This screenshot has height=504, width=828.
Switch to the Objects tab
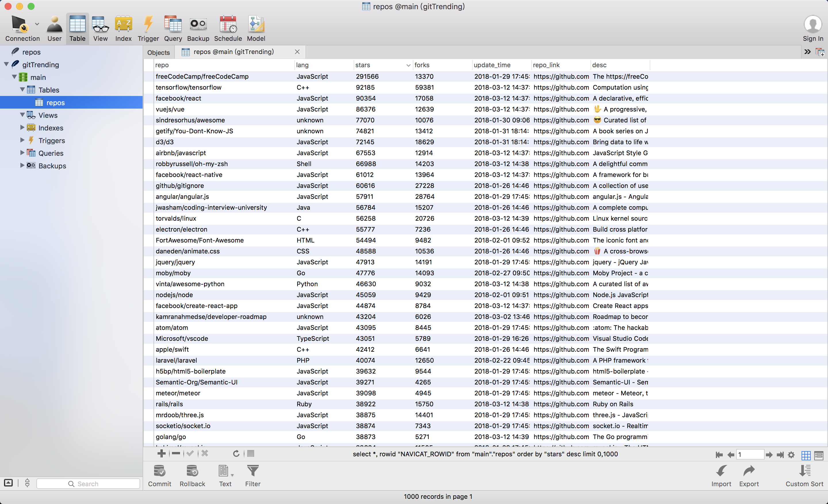[158, 52]
